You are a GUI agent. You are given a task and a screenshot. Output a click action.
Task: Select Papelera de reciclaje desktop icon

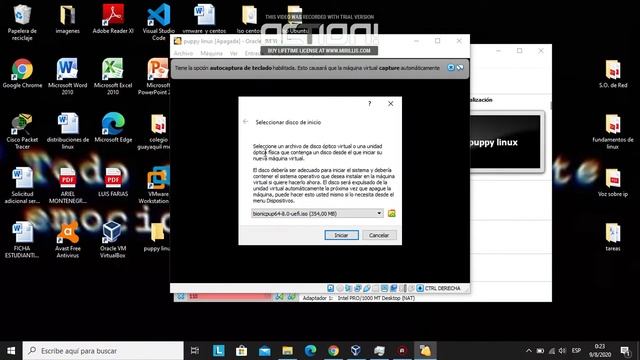pyautogui.click(x=22, y=22)
